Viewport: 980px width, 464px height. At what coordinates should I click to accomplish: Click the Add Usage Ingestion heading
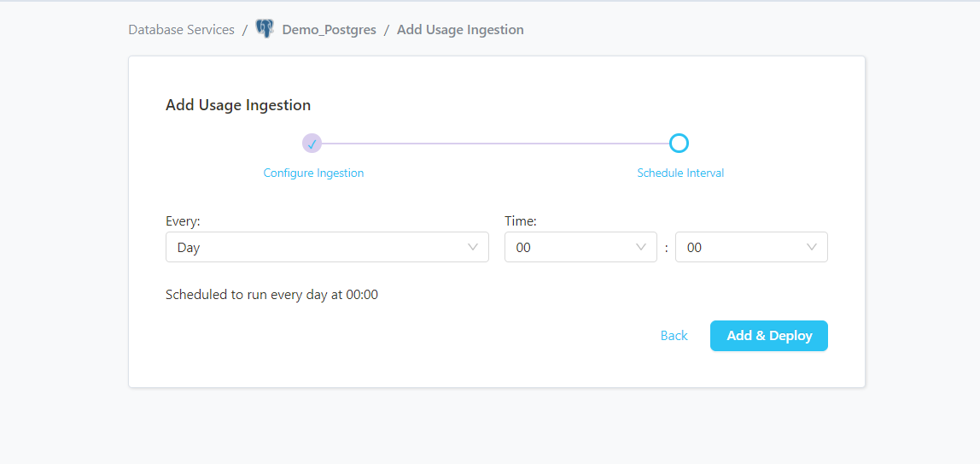238,105
